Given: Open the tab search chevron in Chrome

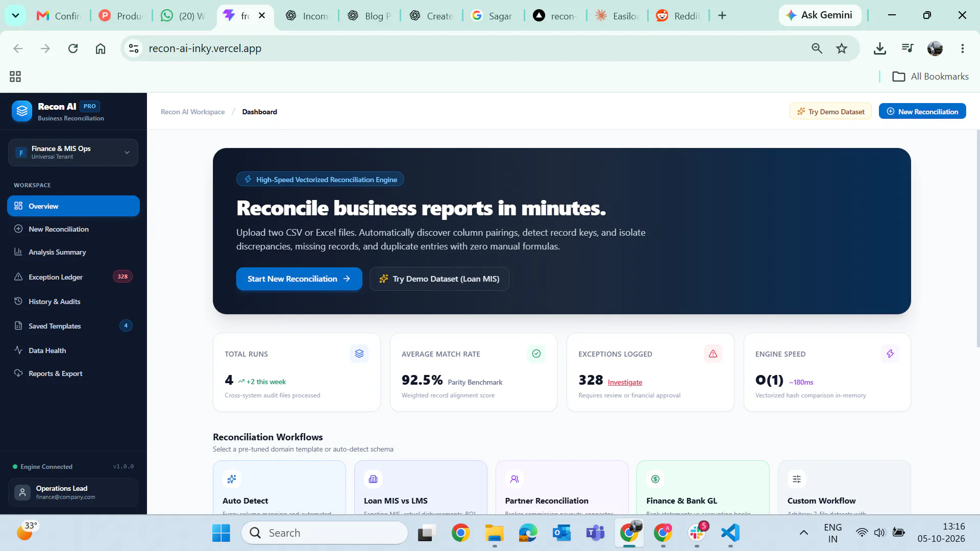Looking at the screenshot, I should [15, 15].
